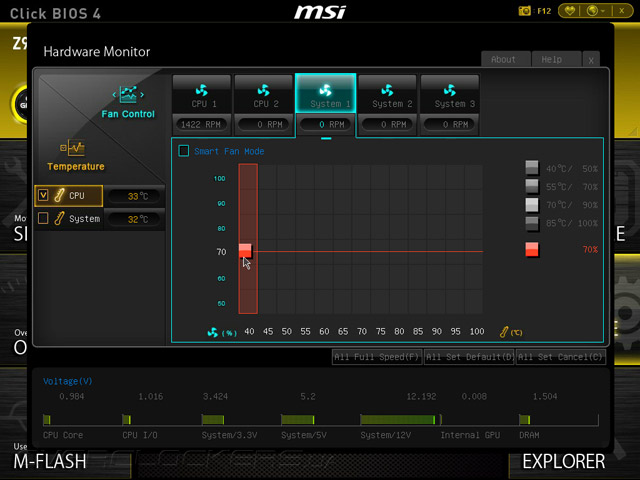Enable the Smart Fan Mode checkbox
The height and width of the screenshot is (480, 640).
(x=184, y=151)
